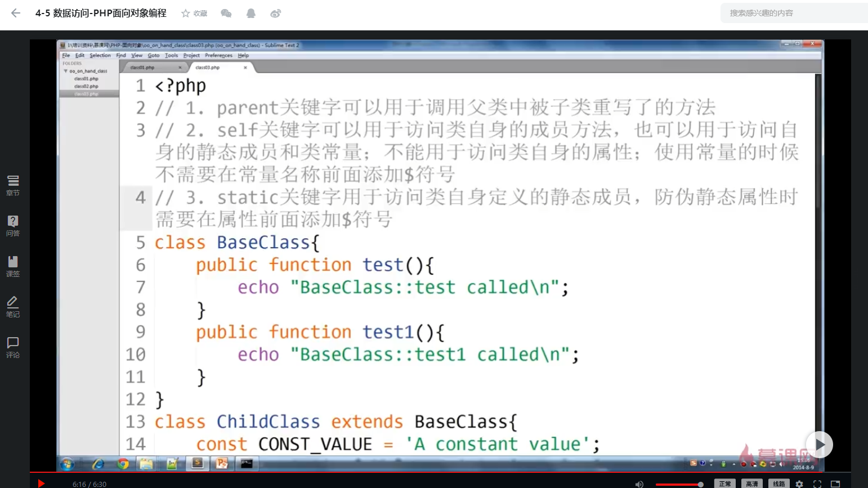
Task: Change video quality via 高清 button
Action: coord(751,484)
